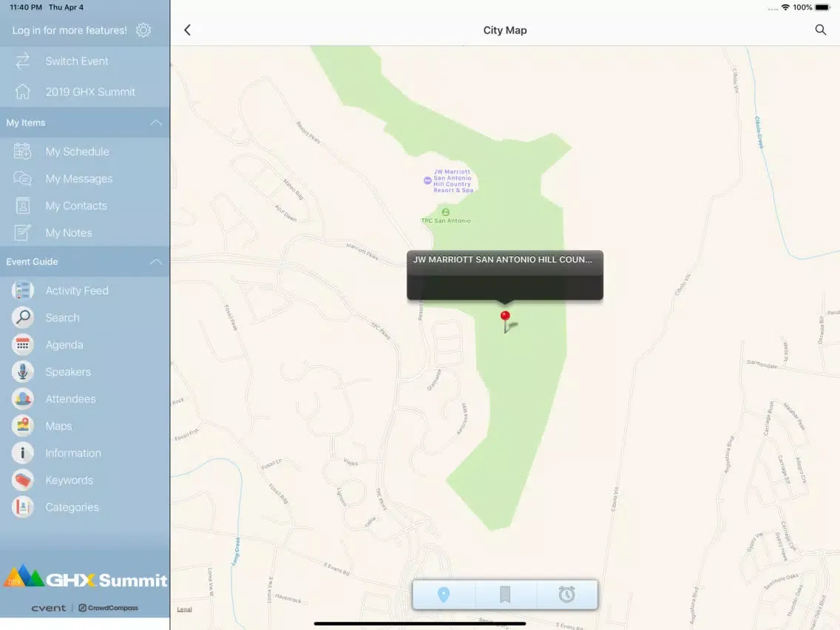
Task: Open the Legal link on map
Action: coord(184,609)
